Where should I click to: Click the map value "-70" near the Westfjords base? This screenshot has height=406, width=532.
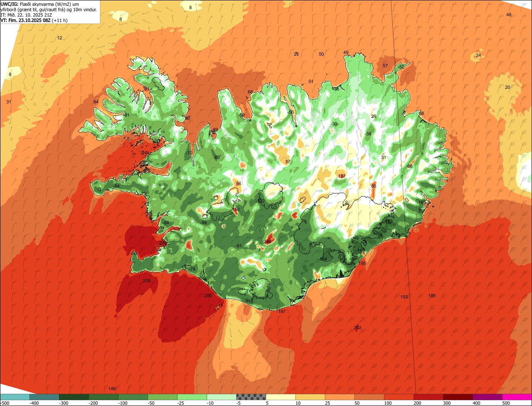[189, 153]
